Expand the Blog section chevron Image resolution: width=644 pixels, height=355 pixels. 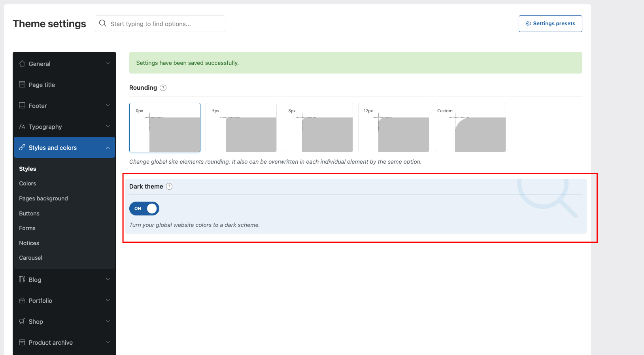pyautogui.click(x=108, y=279)
